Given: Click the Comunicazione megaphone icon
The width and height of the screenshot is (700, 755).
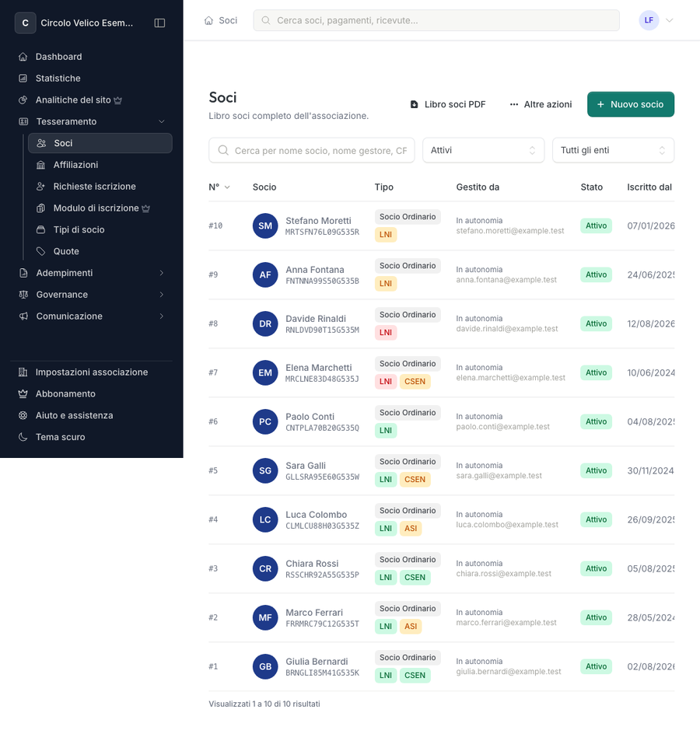Looking at the screenshot, I should coord(23,316).
